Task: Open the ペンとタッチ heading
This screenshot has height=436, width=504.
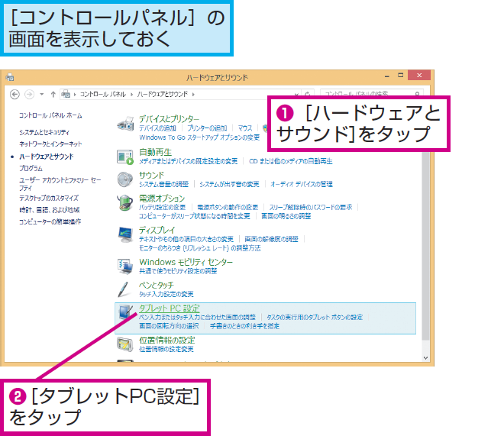Action: [157, 285]
